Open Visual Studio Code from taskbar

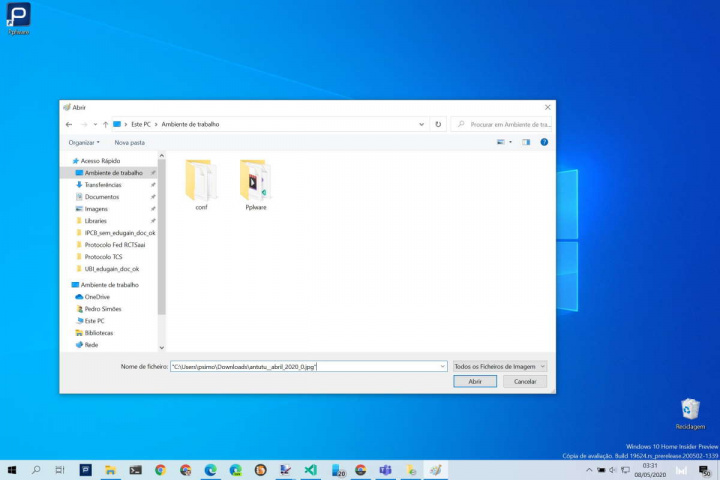click(310, 469)
